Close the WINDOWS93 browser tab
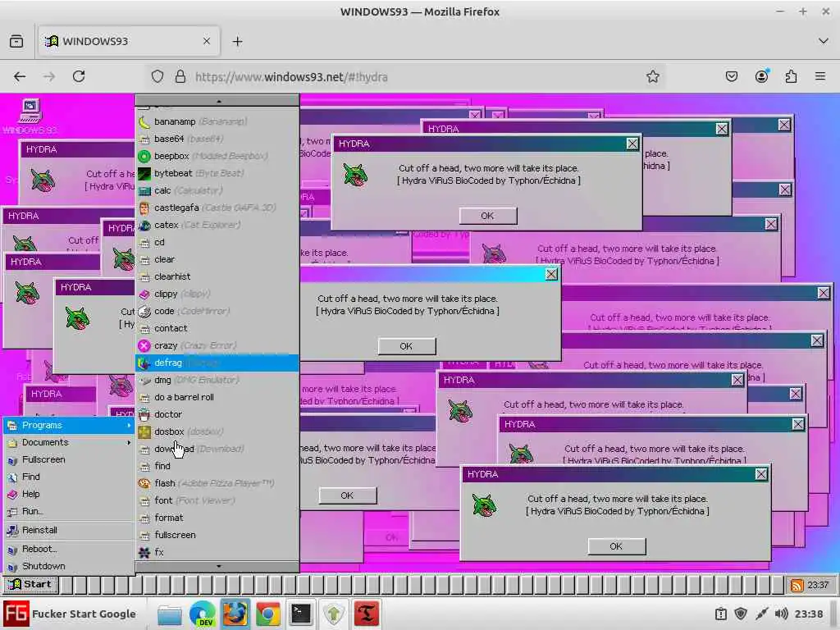Screen dimensions: 840x630 206,41
